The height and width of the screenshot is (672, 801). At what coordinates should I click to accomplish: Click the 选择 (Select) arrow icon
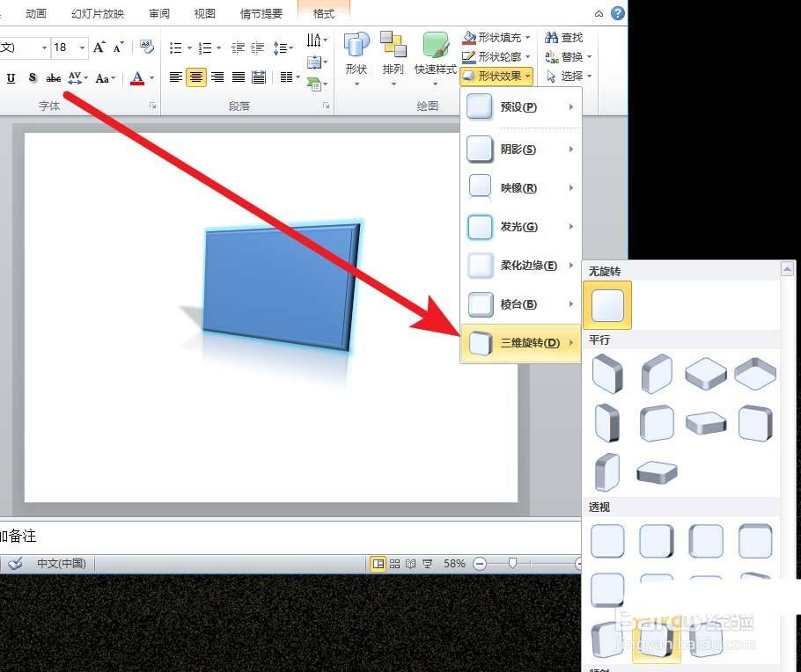click(x=551, y=76)
